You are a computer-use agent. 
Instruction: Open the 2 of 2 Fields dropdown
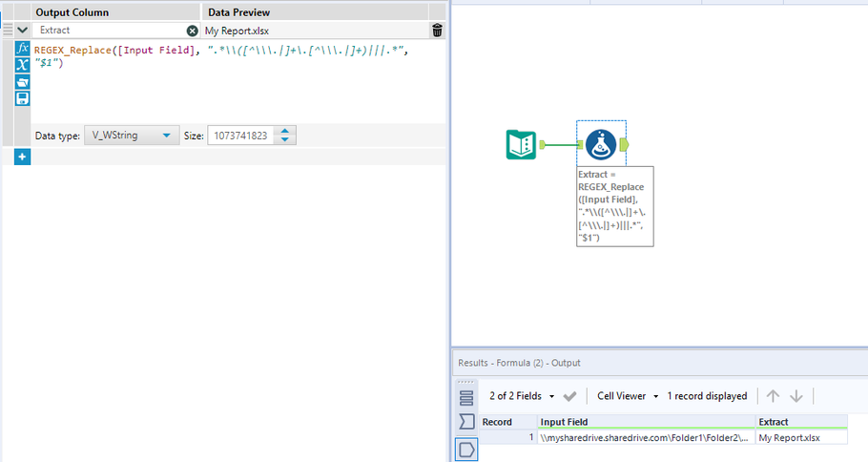click(522, 396)
